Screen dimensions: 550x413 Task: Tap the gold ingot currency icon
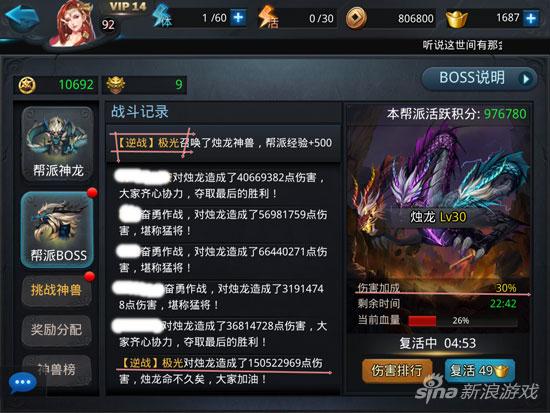click(456, 18)
